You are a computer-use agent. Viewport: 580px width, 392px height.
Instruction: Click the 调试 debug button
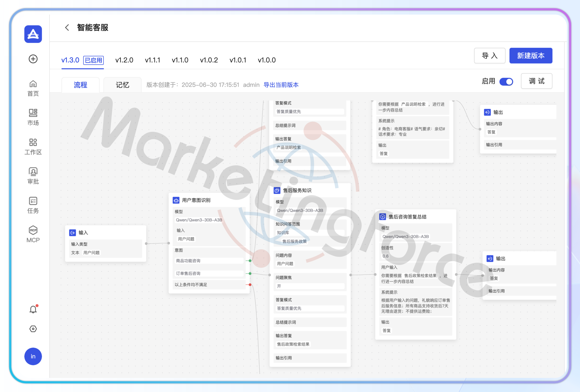click(x=536, y=81)
